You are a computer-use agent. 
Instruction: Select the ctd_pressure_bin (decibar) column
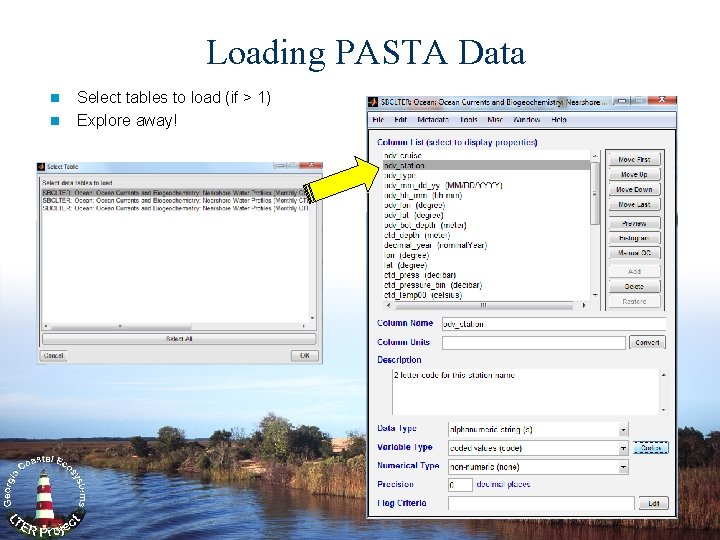coord(487,285)
